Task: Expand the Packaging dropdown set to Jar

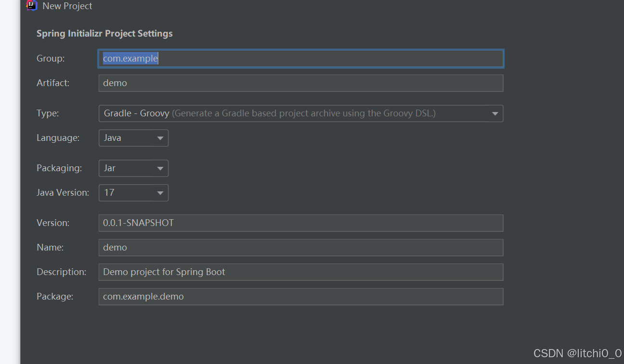Action: tap(133, 168)
